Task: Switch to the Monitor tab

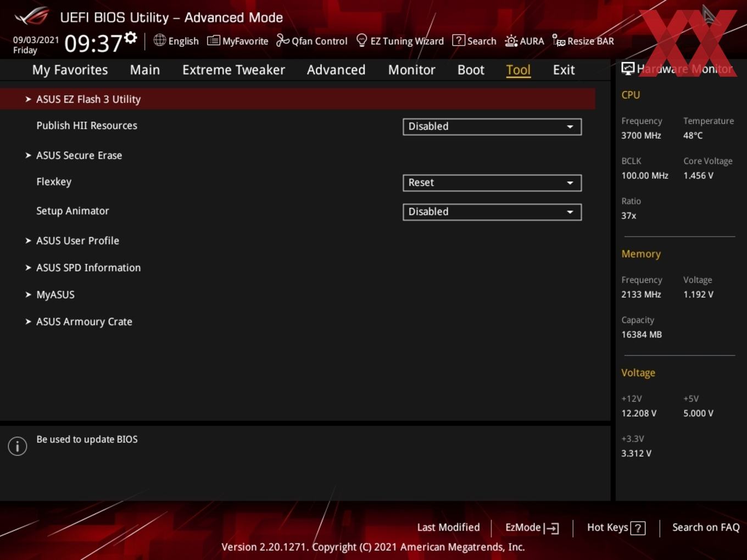Action: (411, 70)
